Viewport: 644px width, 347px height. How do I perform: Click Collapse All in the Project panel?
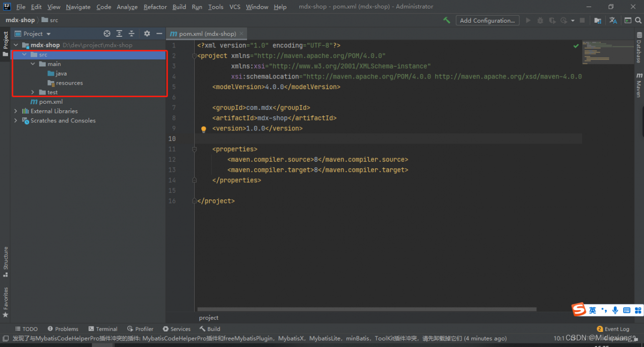131,34
